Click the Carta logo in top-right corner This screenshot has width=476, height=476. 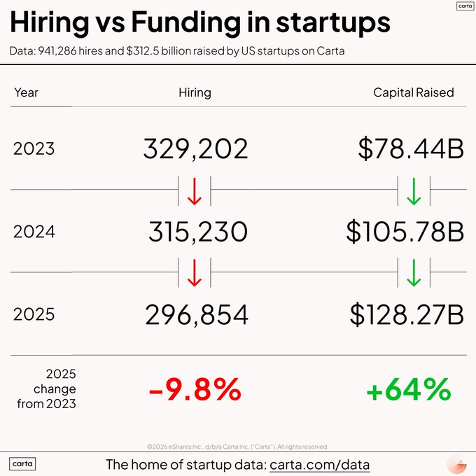(465, 6)
